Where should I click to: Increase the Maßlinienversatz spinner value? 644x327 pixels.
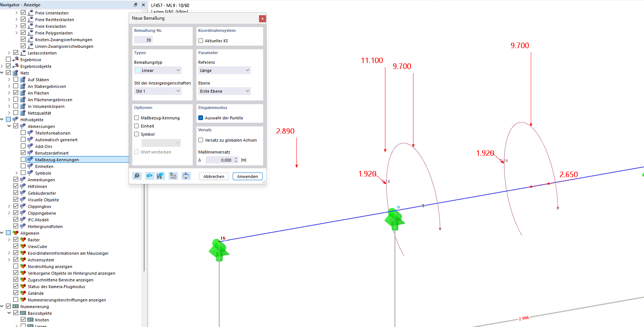tap(236, 159)
